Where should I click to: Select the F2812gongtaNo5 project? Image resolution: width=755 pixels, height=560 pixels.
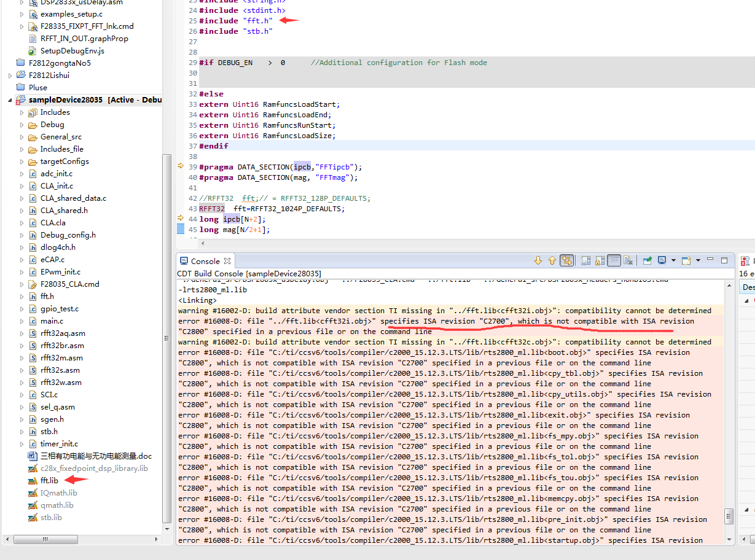[x=59, y=63]
